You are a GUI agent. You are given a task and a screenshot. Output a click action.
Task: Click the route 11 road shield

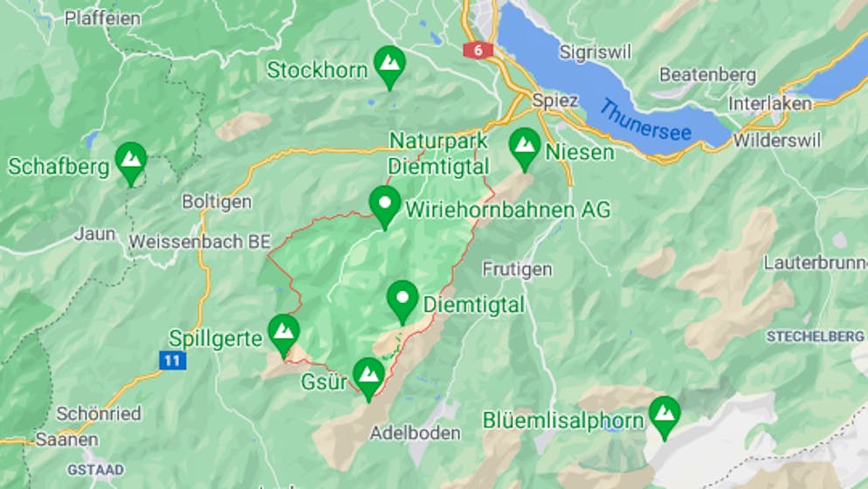coord(172,361)
